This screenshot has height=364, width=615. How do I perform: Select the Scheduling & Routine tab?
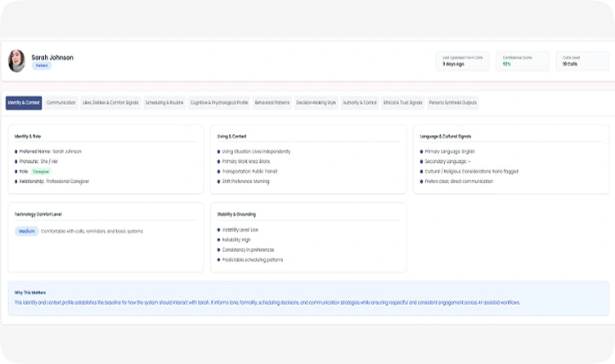click(164, 103)
